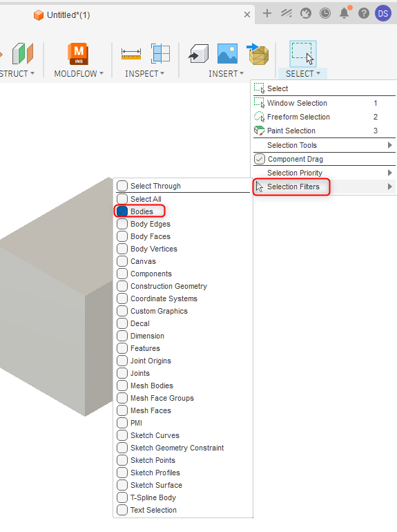Expand the Selection Priority submenu

coord(324,173)
